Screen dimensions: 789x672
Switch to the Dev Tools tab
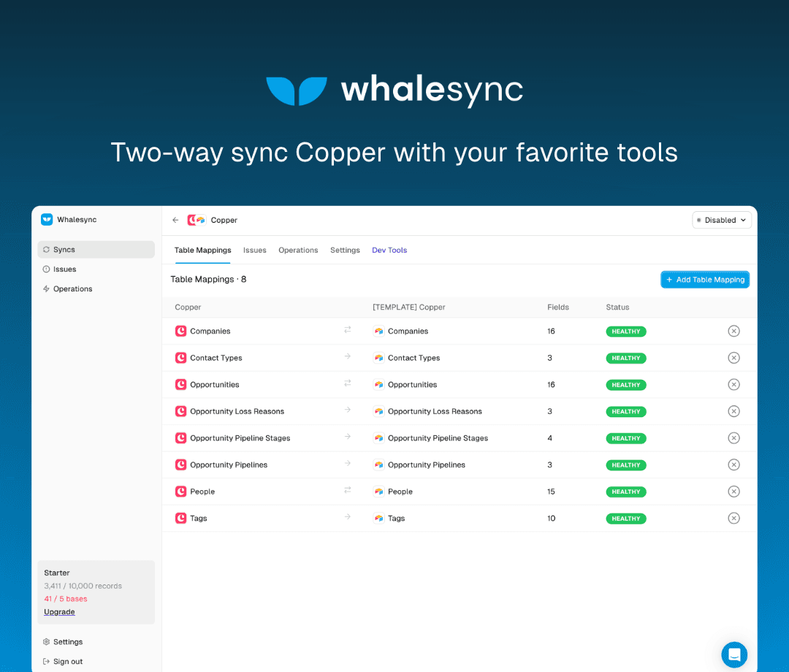(389, 250)
